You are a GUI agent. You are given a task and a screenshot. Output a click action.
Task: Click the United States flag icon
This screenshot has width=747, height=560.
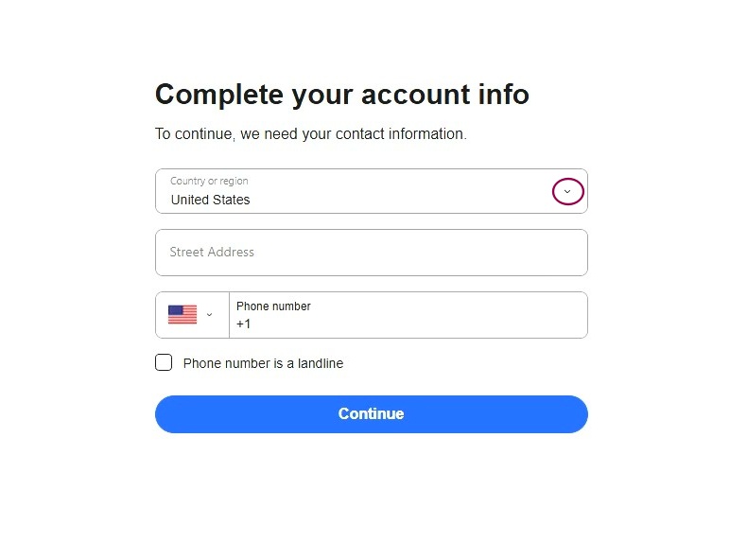click(182, 315)
